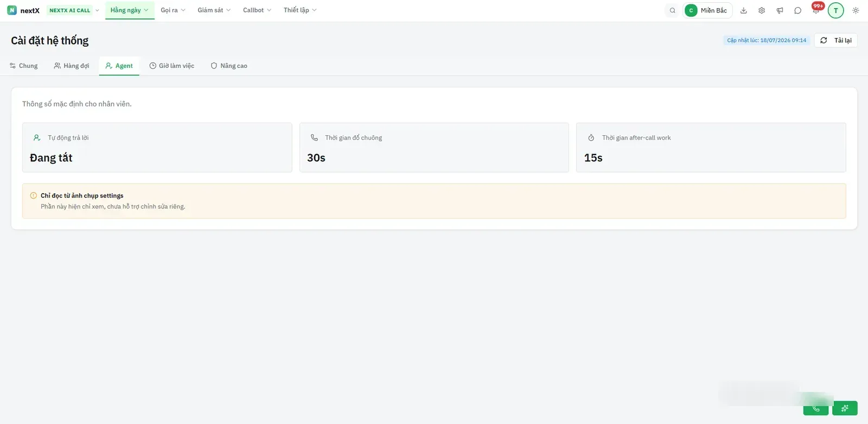The image size is (868, 424).
Task: Click the Chỉ đọc từ ảnh chụp settings notice
Action: (x=434, y=201)
